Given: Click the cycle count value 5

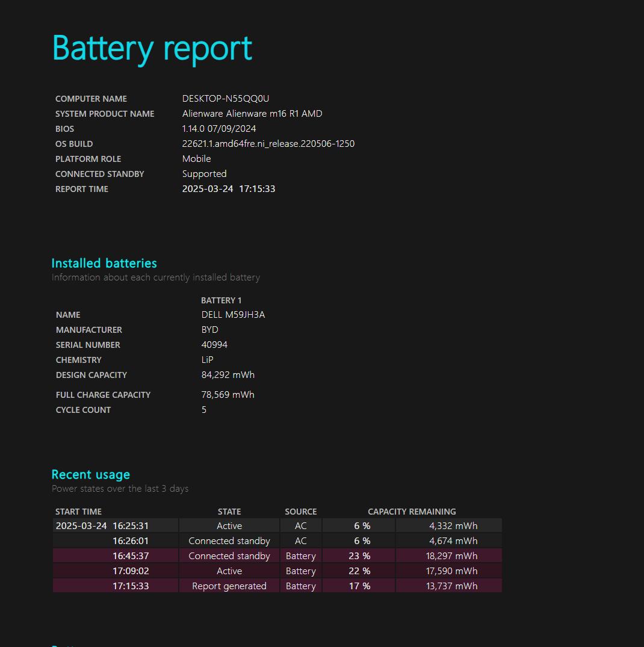Looking at the screenshot, I should [x=204, y=410].
